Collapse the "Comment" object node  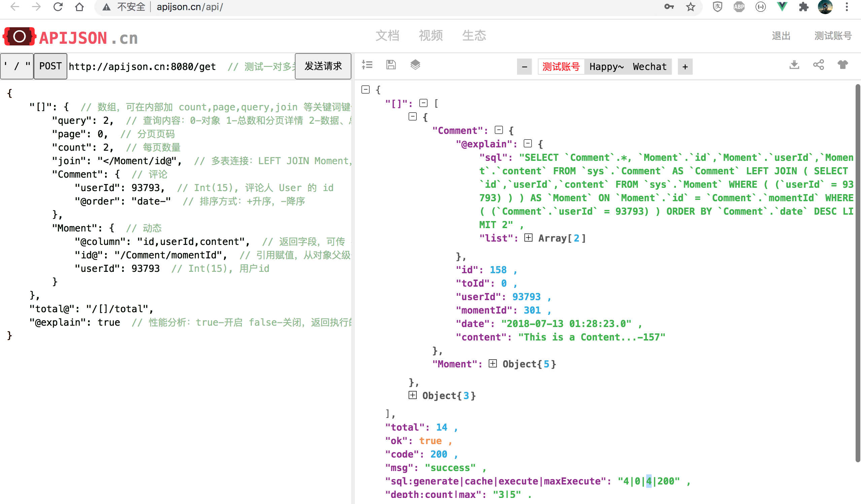(x=499, y=130)
